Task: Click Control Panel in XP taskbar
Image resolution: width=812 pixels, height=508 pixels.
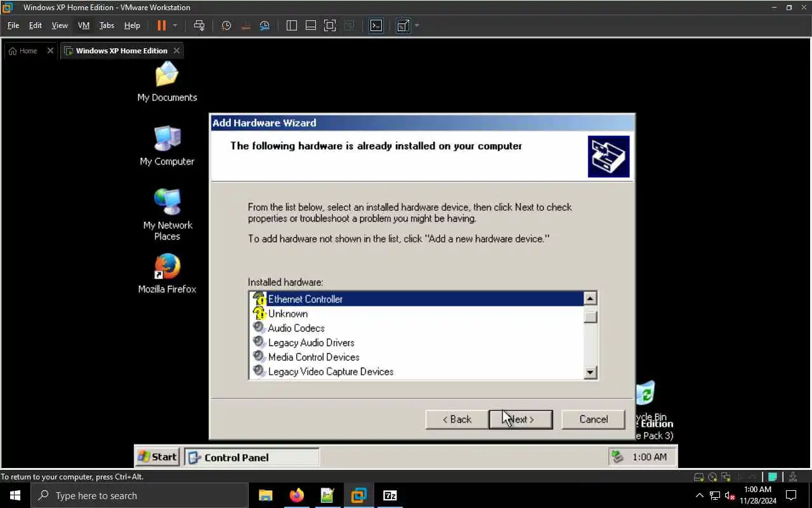Action: point(252,457)
